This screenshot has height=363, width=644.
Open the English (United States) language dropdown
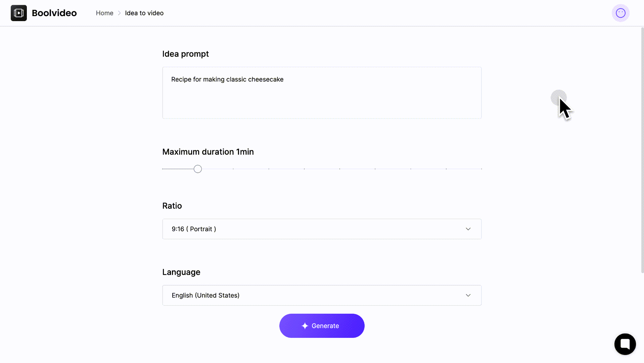coord(322,295)
